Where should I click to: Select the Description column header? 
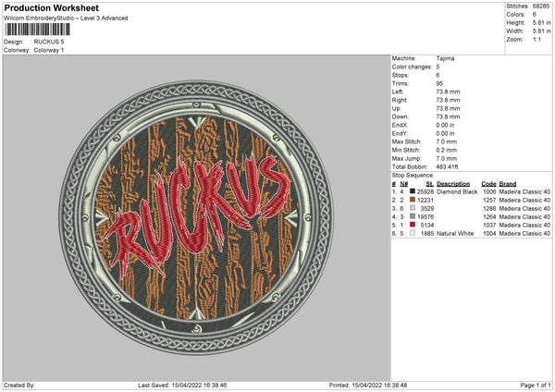tap(451, 183)
